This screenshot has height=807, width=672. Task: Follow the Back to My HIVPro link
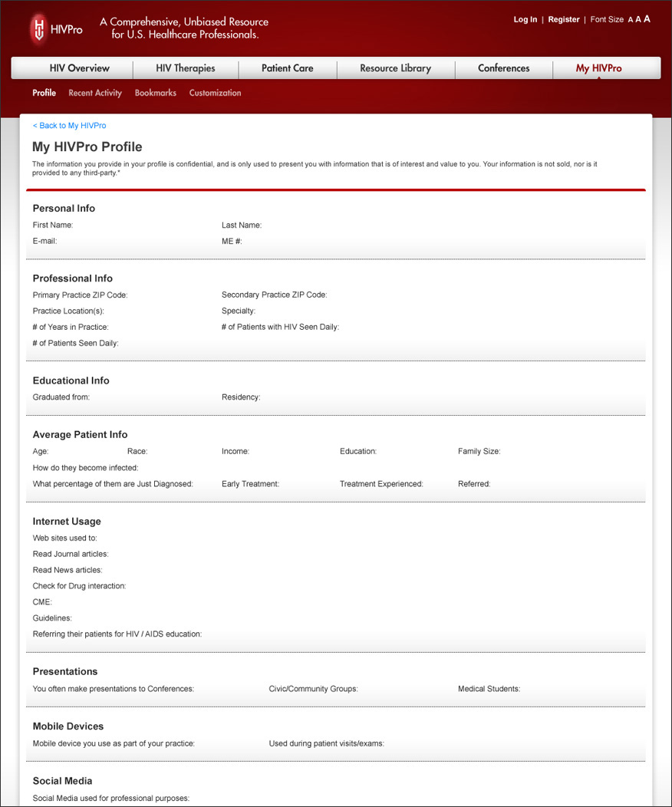(70, 126)
